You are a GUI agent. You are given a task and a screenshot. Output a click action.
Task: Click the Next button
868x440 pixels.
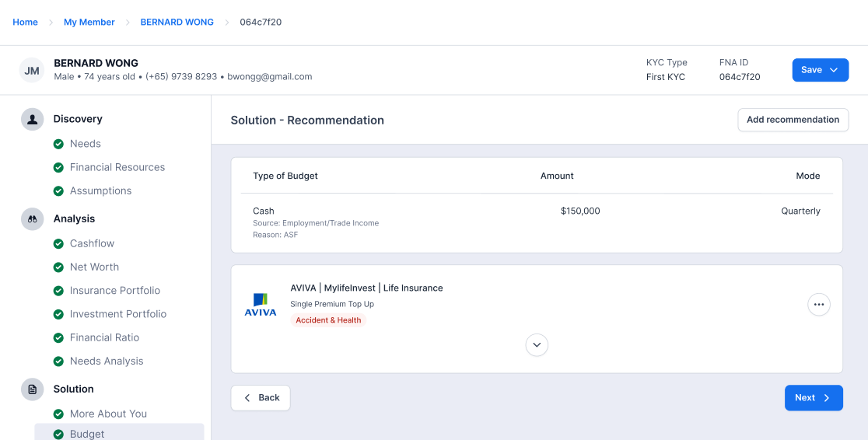tap(814, 398)
